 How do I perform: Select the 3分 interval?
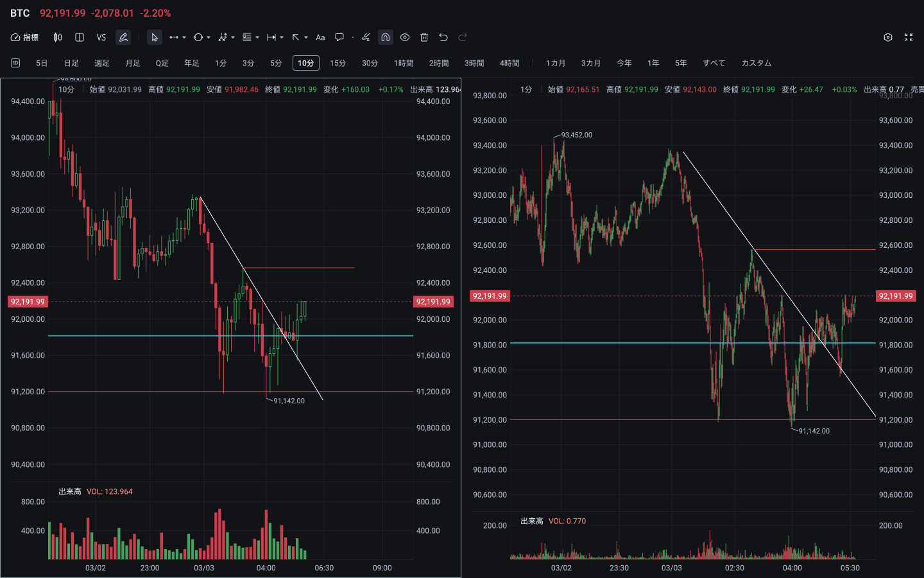click(x=248, y=63)
